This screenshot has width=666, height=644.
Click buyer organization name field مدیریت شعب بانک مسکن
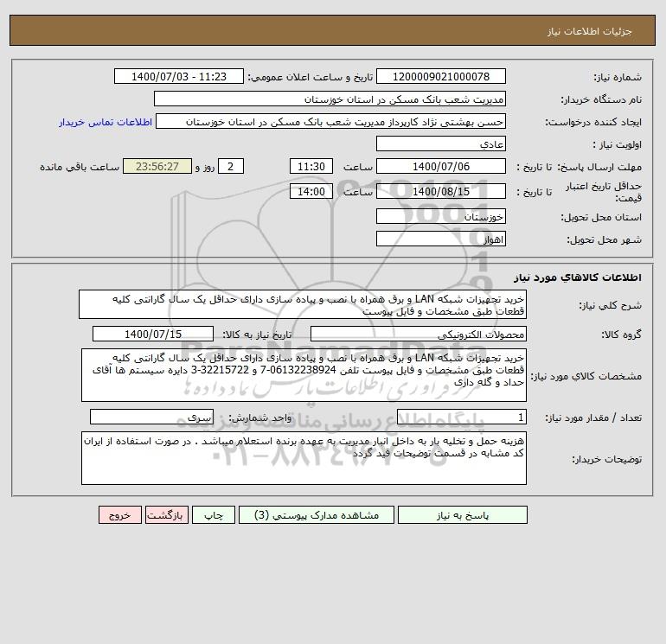pyautogui.click(x=330, y=99)
